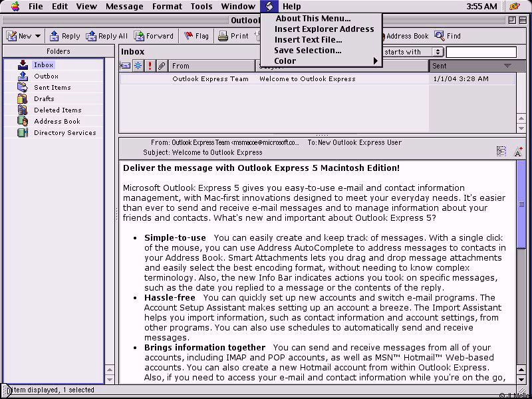Screen dimensions: 532x399
Task: Open the Format menu
Action: pos(167,6)
